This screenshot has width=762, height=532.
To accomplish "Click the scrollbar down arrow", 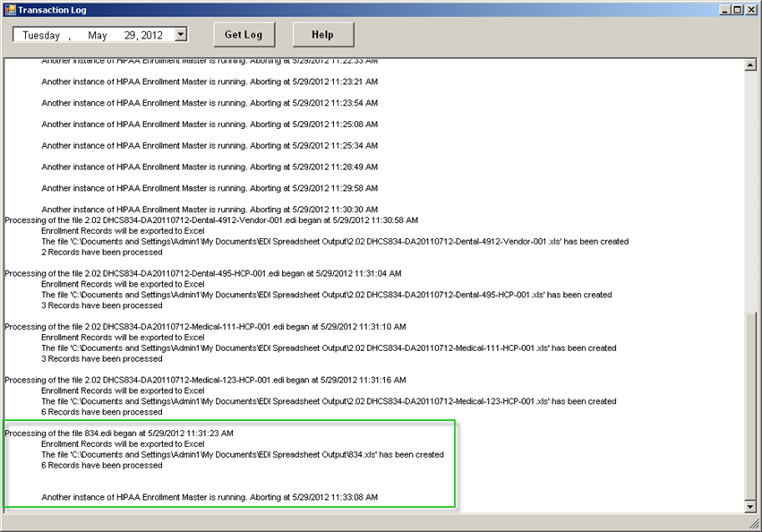I will tap(750, 506).
